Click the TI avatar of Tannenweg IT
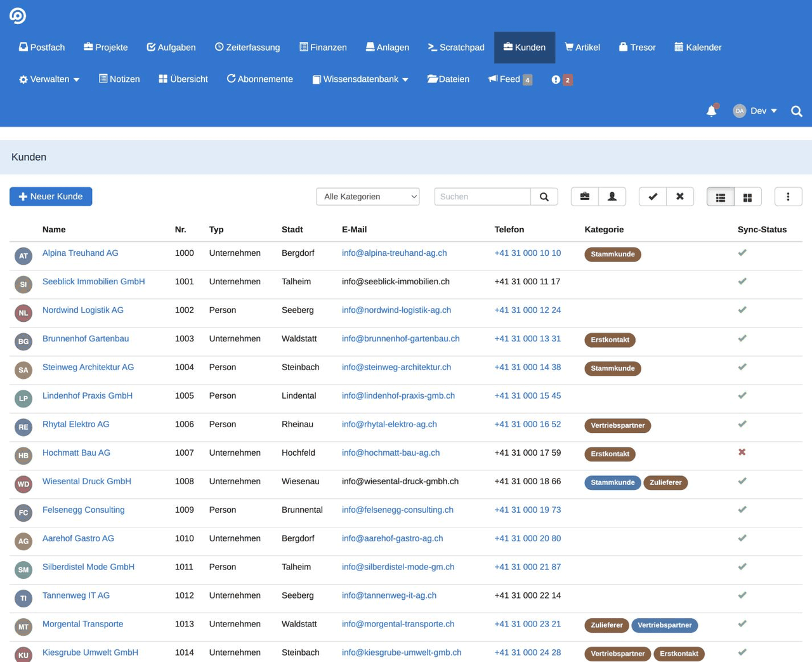The image size is (812, 662). [23, 599]
